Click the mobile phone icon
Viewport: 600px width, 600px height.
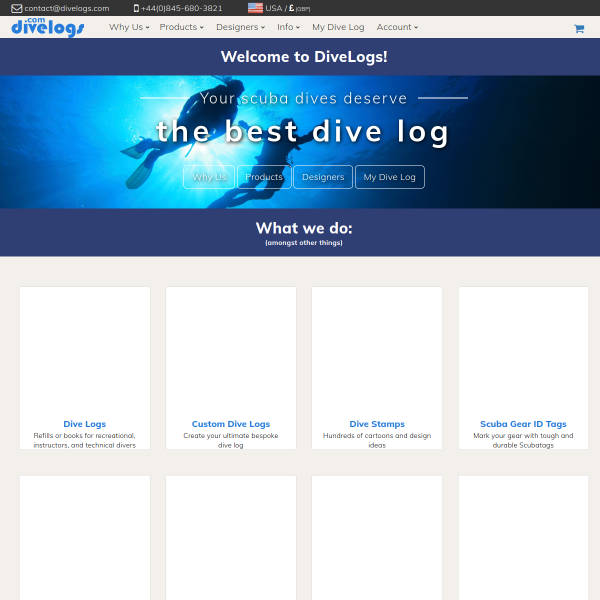(136, 8)
